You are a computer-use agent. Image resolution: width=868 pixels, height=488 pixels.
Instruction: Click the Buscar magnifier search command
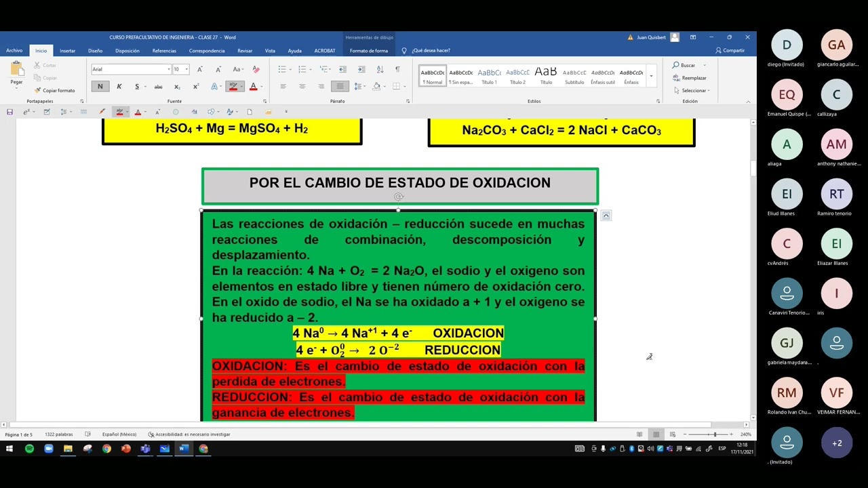click(684, 65)
